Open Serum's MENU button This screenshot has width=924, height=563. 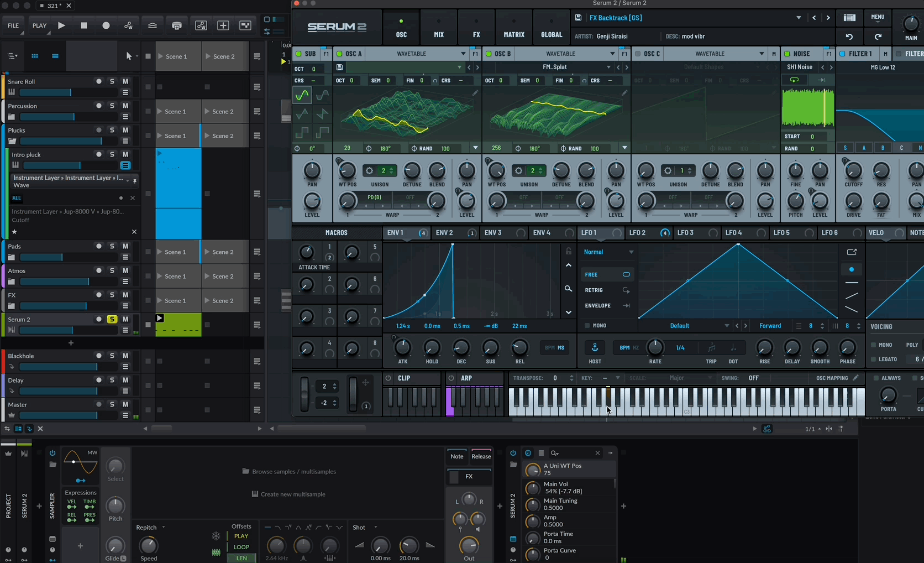(x=878, y=17)
